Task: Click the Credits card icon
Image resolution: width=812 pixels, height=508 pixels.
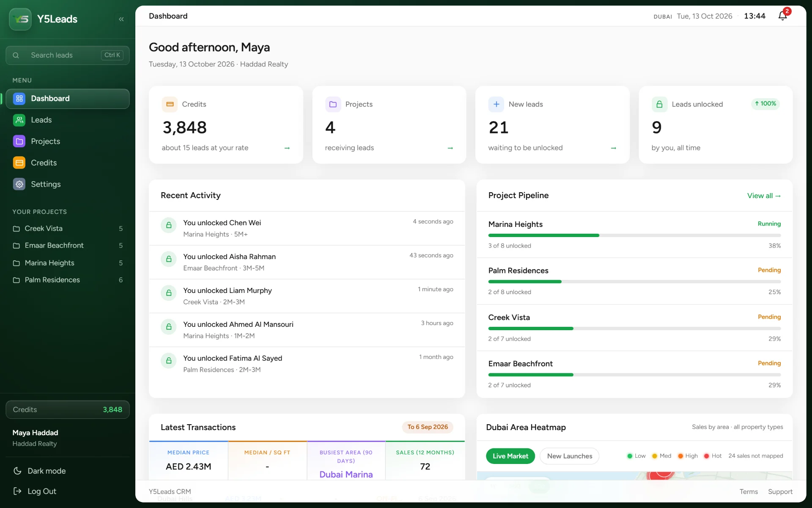Action: point(170,104)
